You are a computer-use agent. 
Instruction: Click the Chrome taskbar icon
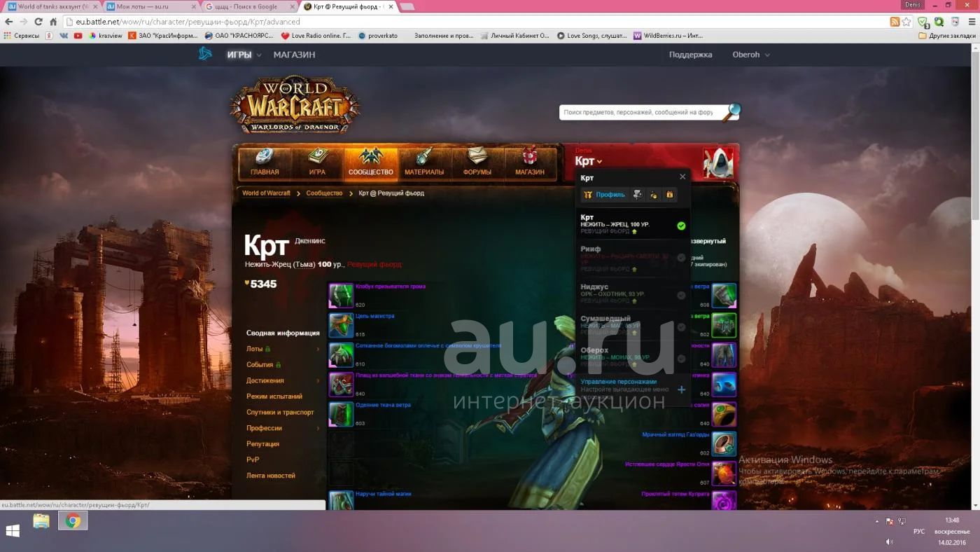(x=73, y=521)
